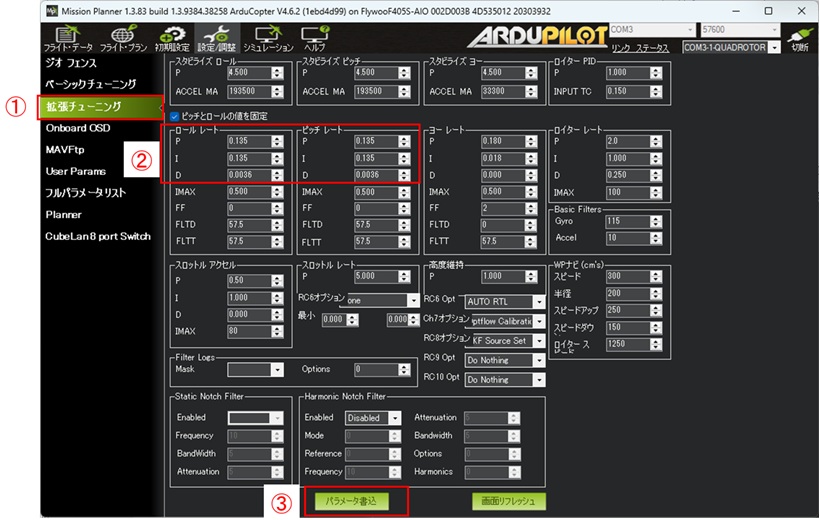Toggle the ピッチとロールの値を固定 checkbox
Image resolution: width=820 pixels, height=520 pixels.
pos(176,117)
